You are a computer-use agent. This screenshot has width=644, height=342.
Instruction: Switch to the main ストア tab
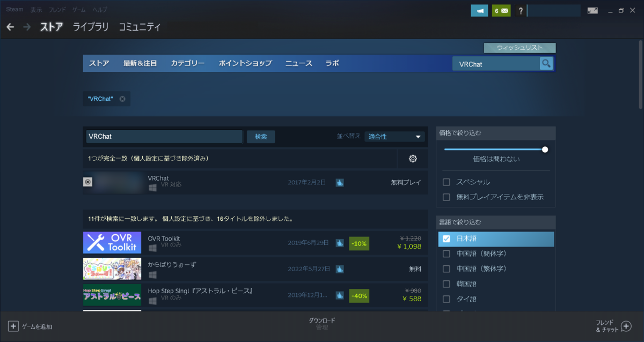pyautogui.click(x=52, y=27)
